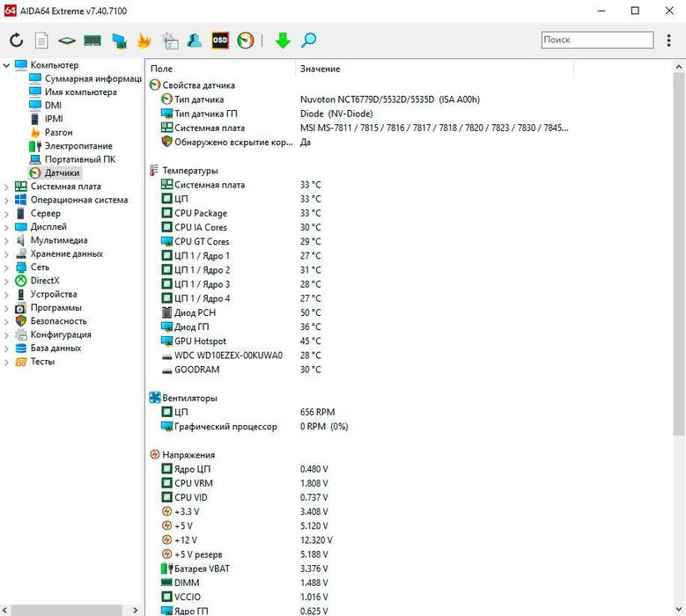Open the SensorPanel gauge icon
Screen dimensions: 686x616
coord(246,40)
